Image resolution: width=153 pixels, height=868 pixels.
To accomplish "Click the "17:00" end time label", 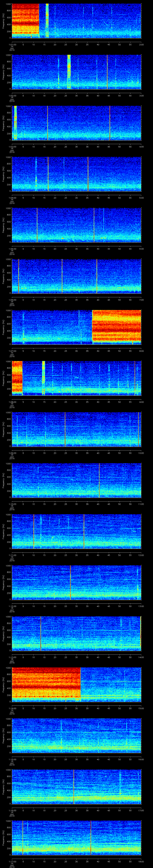I will click(x=141, y=810).
